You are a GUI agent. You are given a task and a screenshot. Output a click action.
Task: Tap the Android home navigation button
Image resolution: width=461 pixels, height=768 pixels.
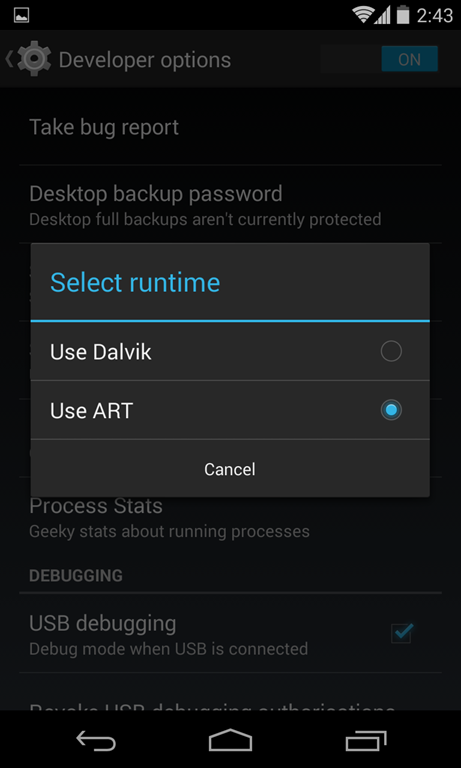coord(230,740)
